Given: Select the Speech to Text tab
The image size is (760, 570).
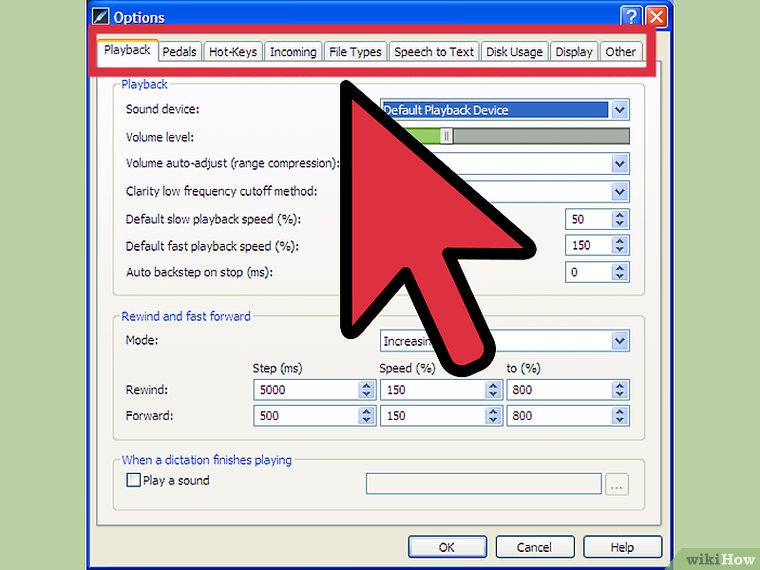Looking at the screenshot, I should [434, 52].
